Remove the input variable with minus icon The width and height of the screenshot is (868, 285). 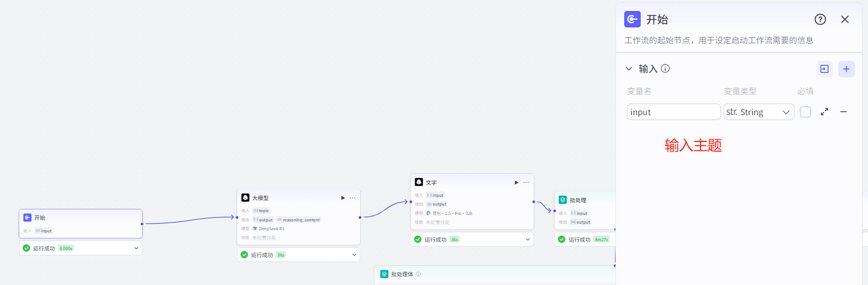pyautogui.click(x=843, y=112)
